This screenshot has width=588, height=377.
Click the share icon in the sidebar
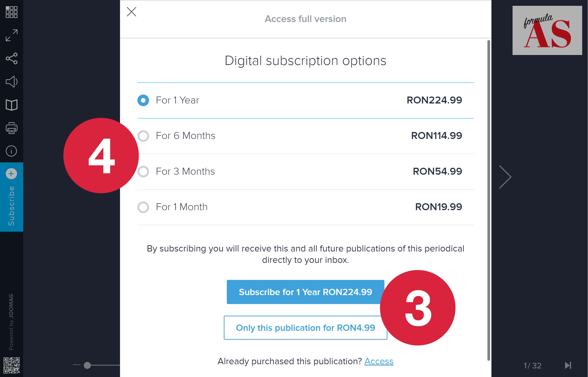(12, 58)
